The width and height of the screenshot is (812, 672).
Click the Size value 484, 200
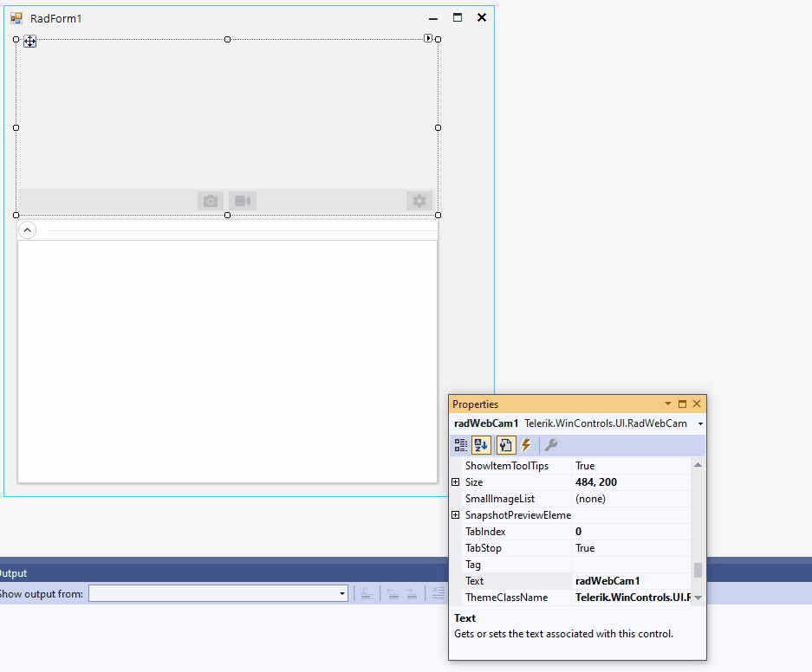[596, 482]
